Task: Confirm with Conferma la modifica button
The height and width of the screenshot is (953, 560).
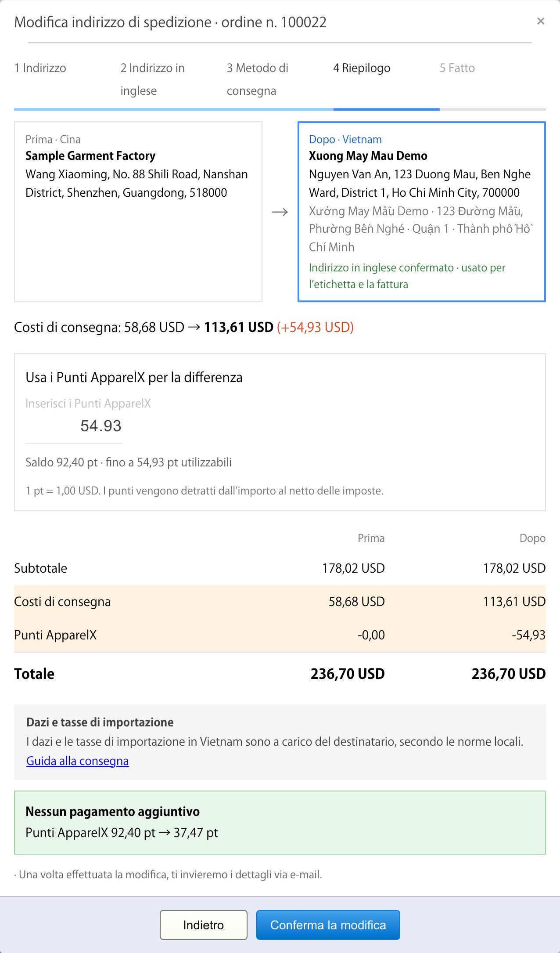Action: (x=328, y=925)
